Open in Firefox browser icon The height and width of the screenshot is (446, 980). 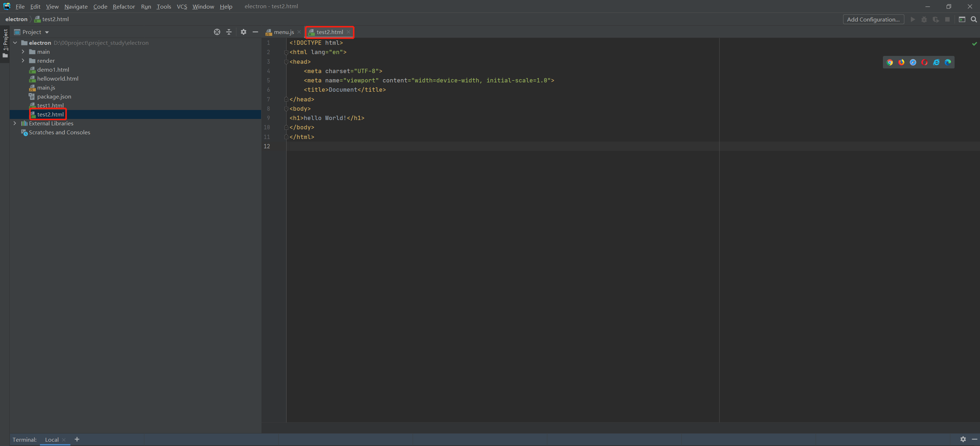click(901, 62)
